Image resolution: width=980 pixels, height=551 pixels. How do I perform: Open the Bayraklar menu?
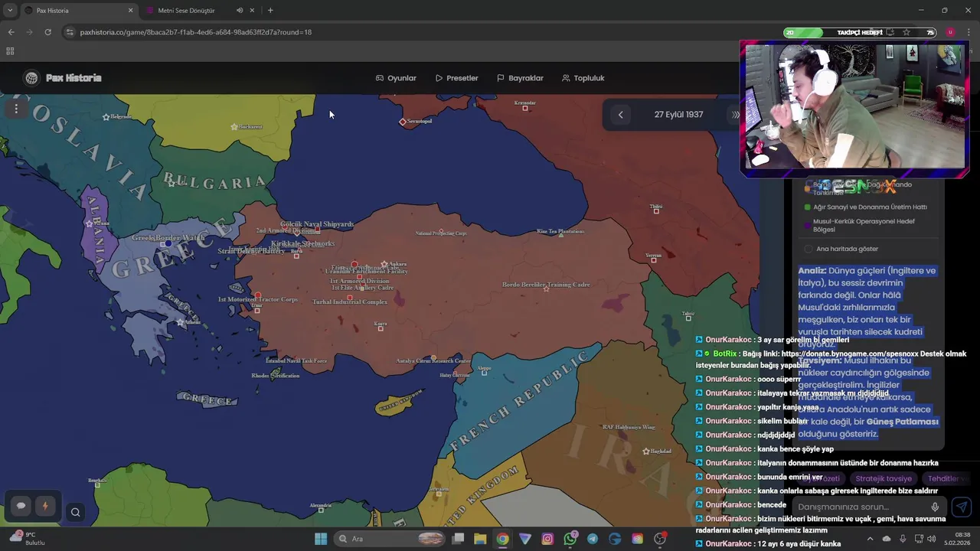[520, 78]
